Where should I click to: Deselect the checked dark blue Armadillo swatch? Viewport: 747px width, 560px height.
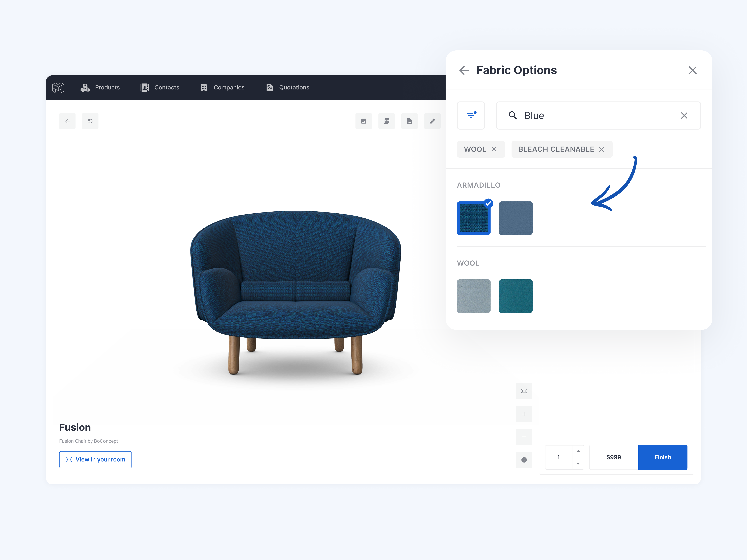[x=473, y=218]
